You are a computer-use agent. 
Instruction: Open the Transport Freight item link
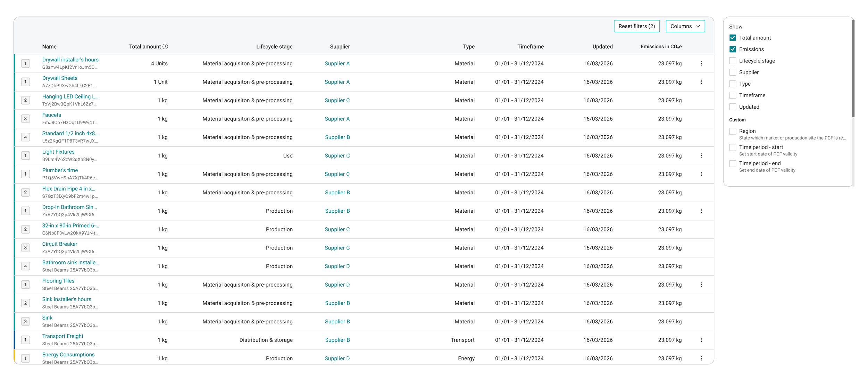tap(63, 336)
